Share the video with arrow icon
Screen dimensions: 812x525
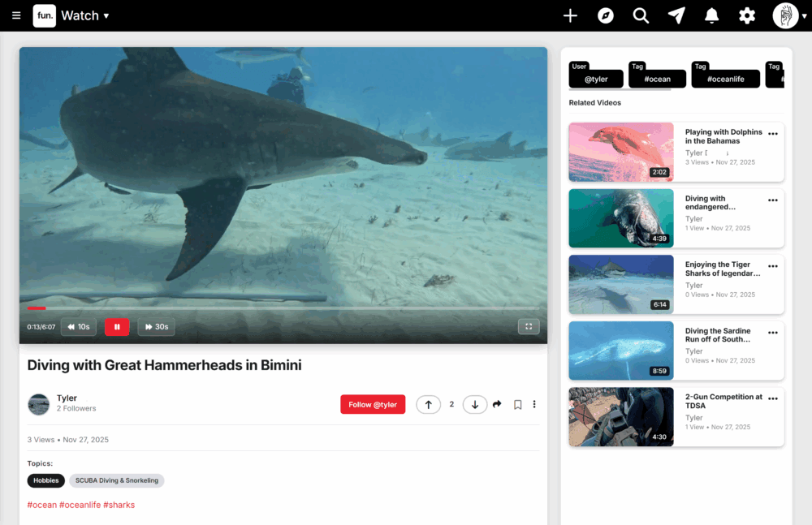tap(497, 404)
